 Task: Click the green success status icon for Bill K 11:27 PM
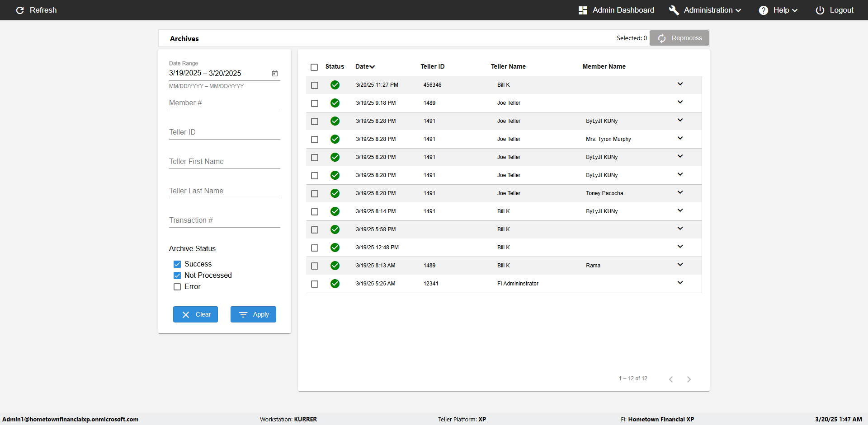point(335,85)
